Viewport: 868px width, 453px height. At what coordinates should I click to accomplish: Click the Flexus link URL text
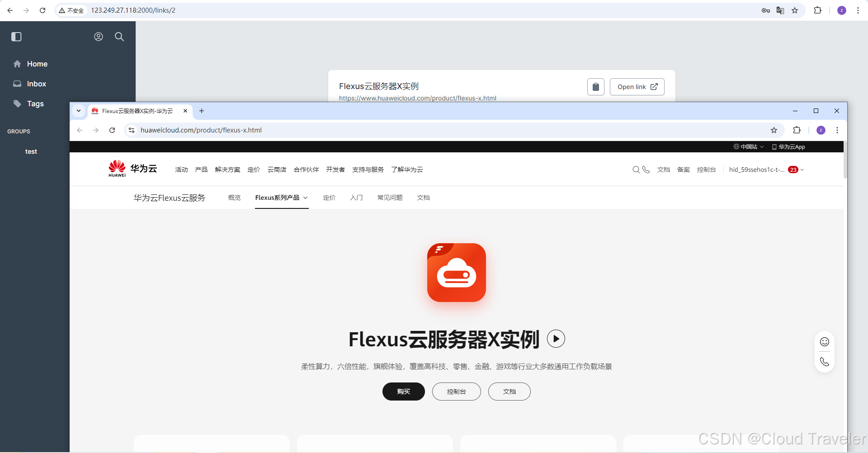tap(418, 98)
